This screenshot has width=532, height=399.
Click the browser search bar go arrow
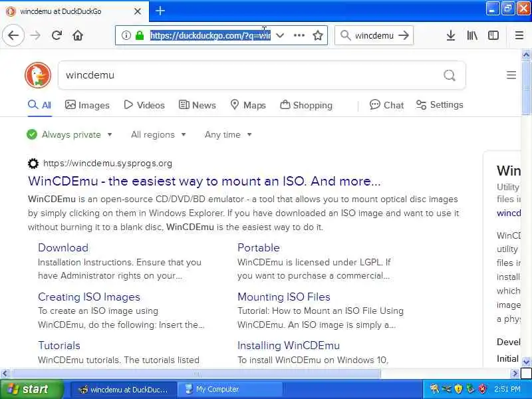pyautogui.click(x=404, y=35)
